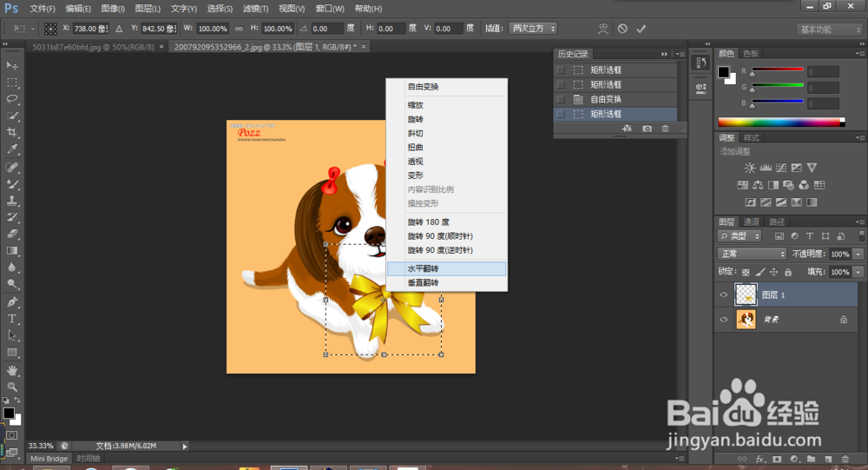Switch to 色板 tab

tap(751, 54)
